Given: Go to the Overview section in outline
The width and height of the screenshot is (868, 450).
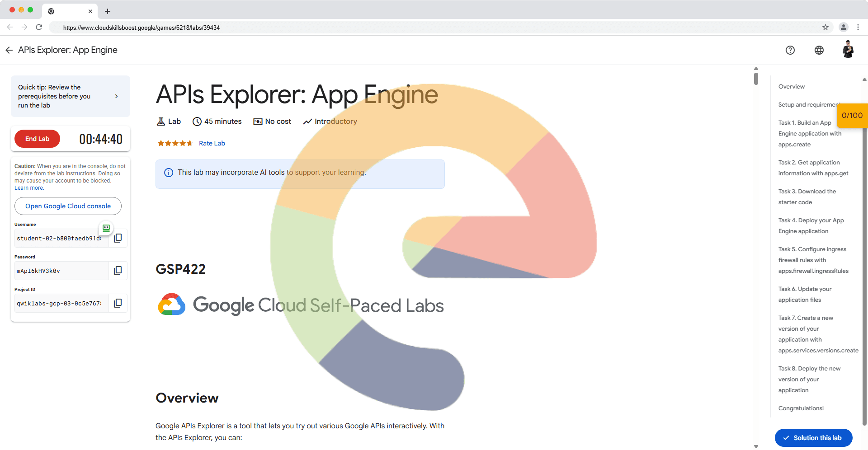Looking at the screenshot, I should coord(792,87).
